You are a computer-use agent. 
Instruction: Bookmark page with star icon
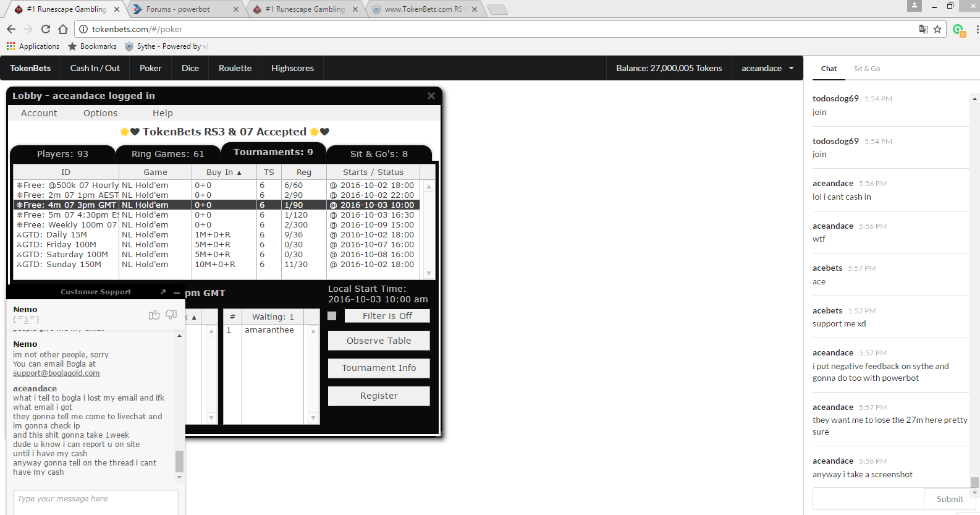coord(937,29)
